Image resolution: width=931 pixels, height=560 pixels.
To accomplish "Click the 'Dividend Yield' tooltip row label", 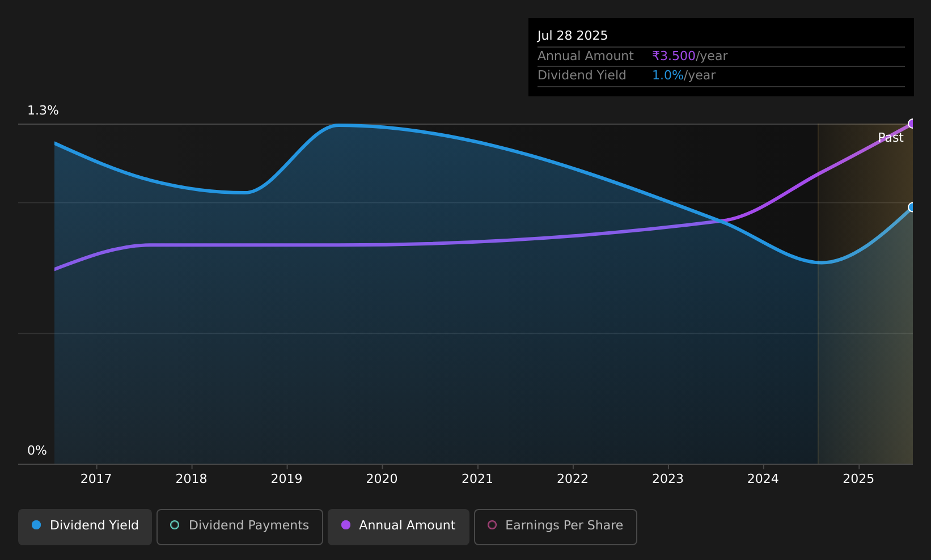I will [x=582, y=75].
